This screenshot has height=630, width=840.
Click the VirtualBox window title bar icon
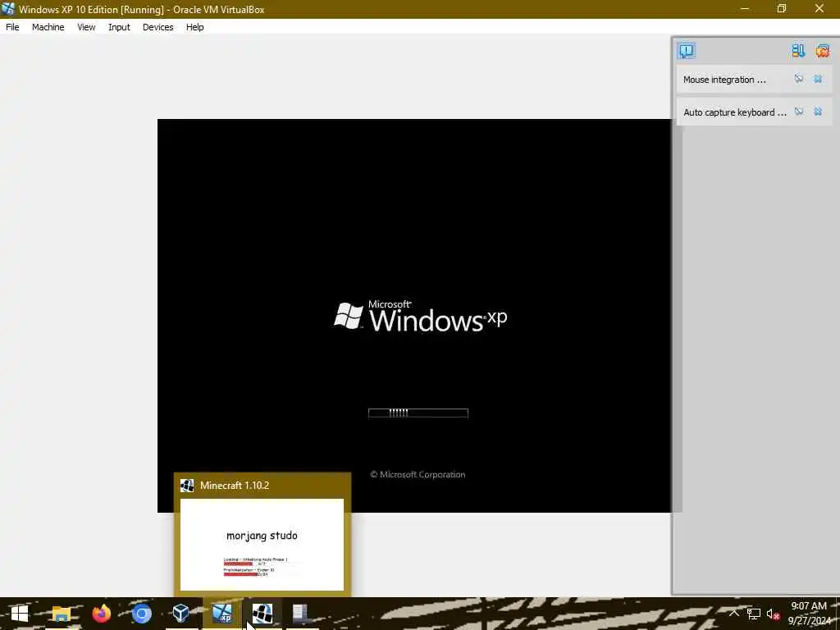[8, 8]
